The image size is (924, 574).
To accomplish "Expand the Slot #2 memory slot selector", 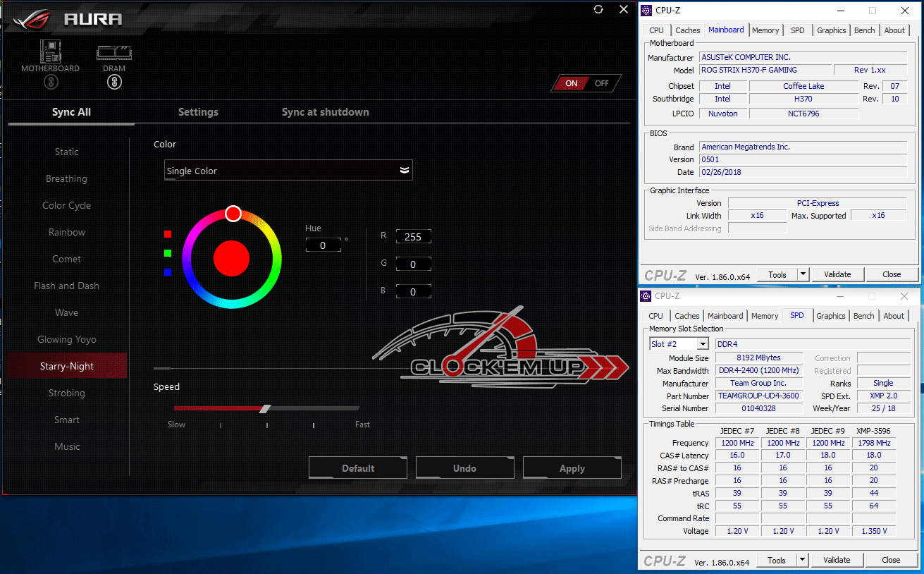I will point(702,344).
